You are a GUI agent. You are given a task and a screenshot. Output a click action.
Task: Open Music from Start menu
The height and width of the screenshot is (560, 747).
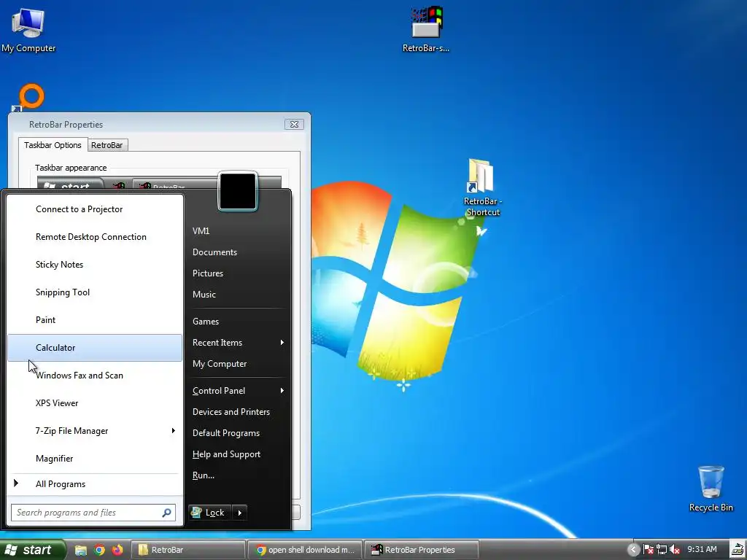point(239,295)
